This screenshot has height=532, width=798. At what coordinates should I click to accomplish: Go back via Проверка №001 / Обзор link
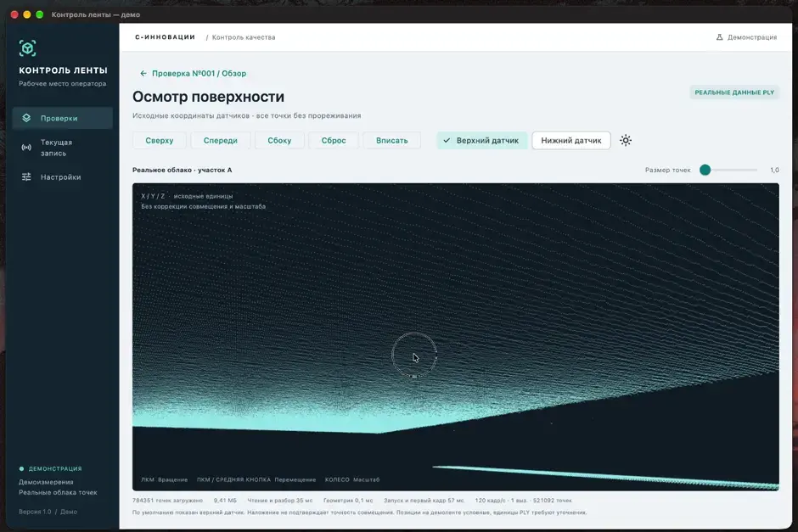199,73
